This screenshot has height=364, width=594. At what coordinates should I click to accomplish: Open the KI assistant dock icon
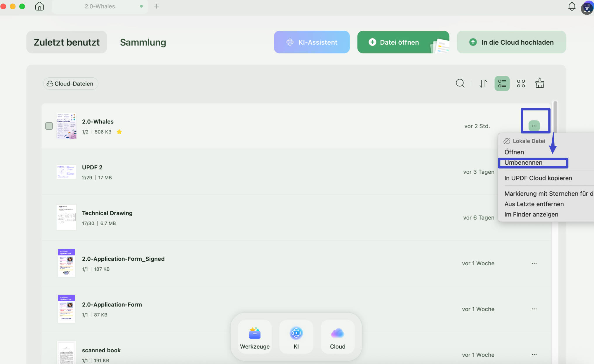pyautogui.click(x=296, y=337)
